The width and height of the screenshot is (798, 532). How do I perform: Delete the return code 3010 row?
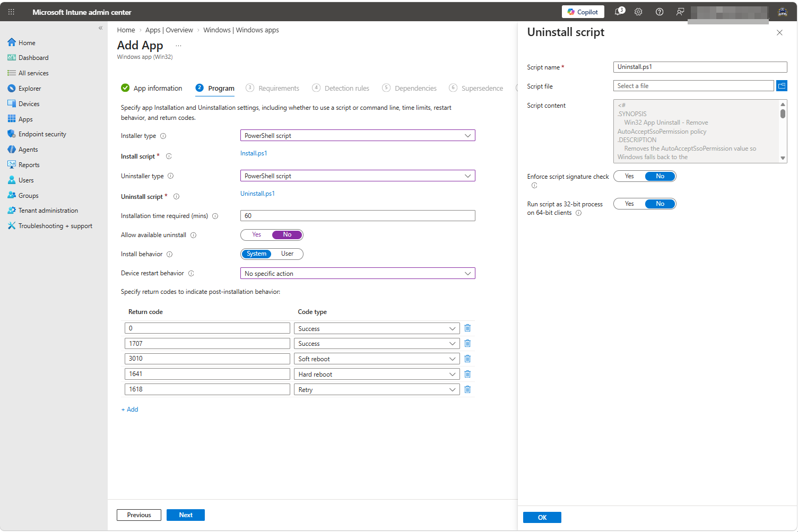[x=467, y=359]
